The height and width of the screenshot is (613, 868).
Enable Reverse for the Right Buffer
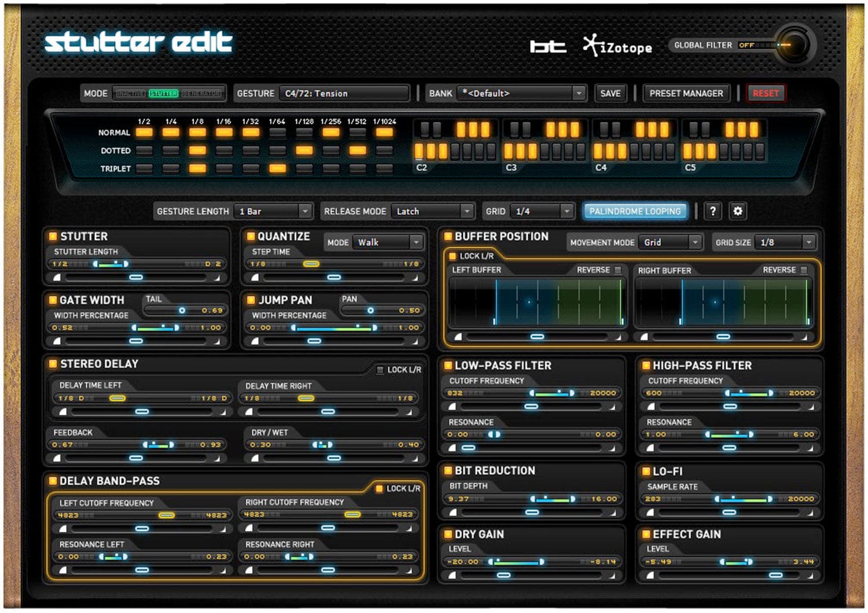[804, 270]
